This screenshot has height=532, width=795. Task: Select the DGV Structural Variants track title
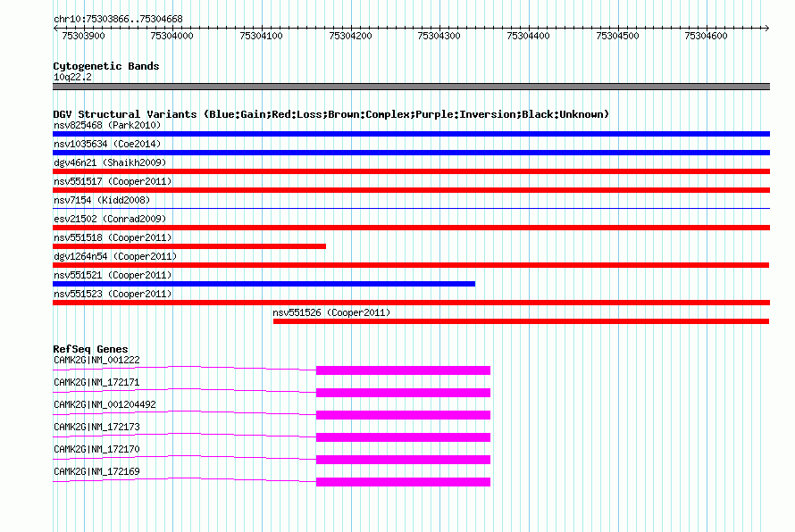[x=331, y=114]
